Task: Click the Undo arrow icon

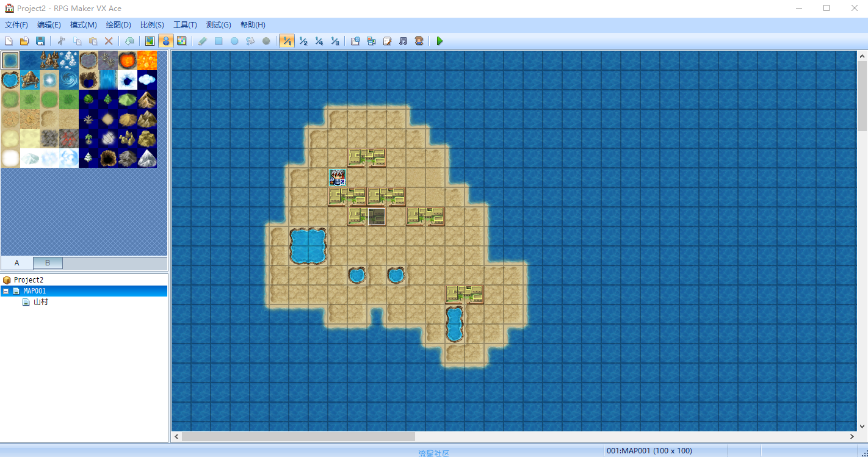Action: 129,41
